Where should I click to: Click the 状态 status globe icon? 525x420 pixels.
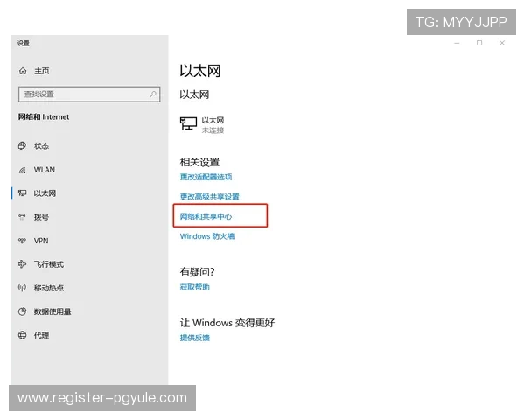point(22,146)
